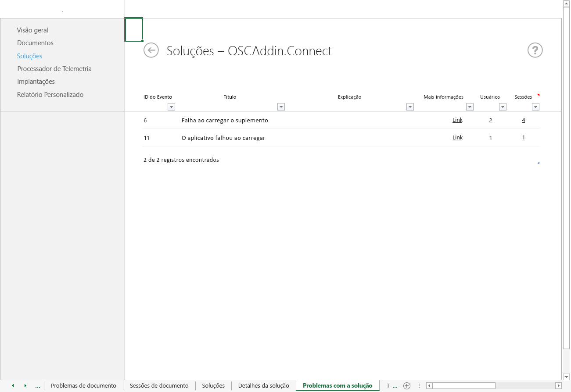
Task: Open sessions count 4 for event 6
Action: pos(524,120)
